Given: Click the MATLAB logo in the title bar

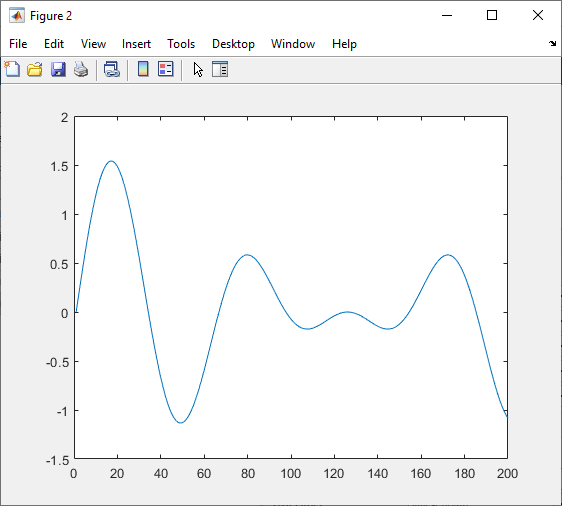Looking at the screenshot, I should pyautogui.click(x=17, y=15).
